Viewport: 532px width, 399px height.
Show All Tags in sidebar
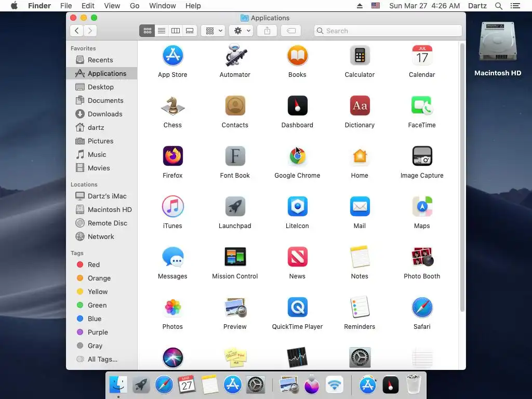102,360
